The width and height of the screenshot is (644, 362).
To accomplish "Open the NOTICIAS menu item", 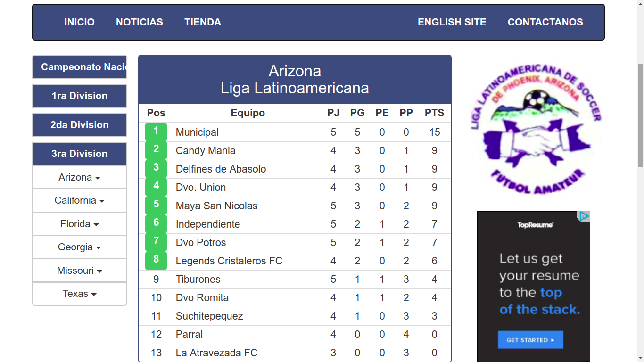I will (140, 22).
